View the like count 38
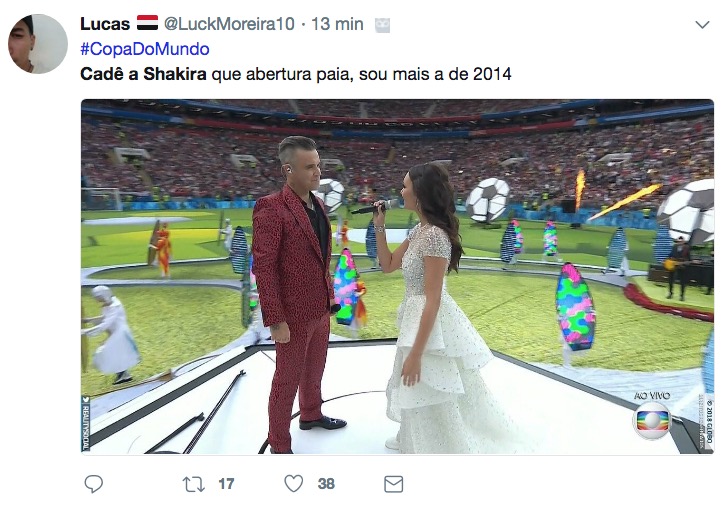728x507 pixels. click(x=326, y=484)
